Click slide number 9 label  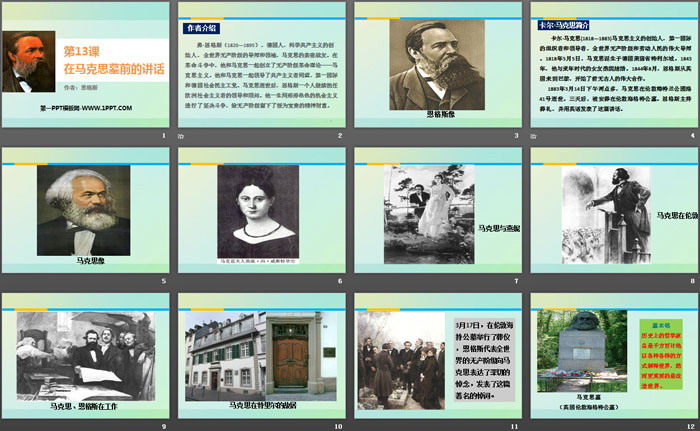(x=164, y=427)
